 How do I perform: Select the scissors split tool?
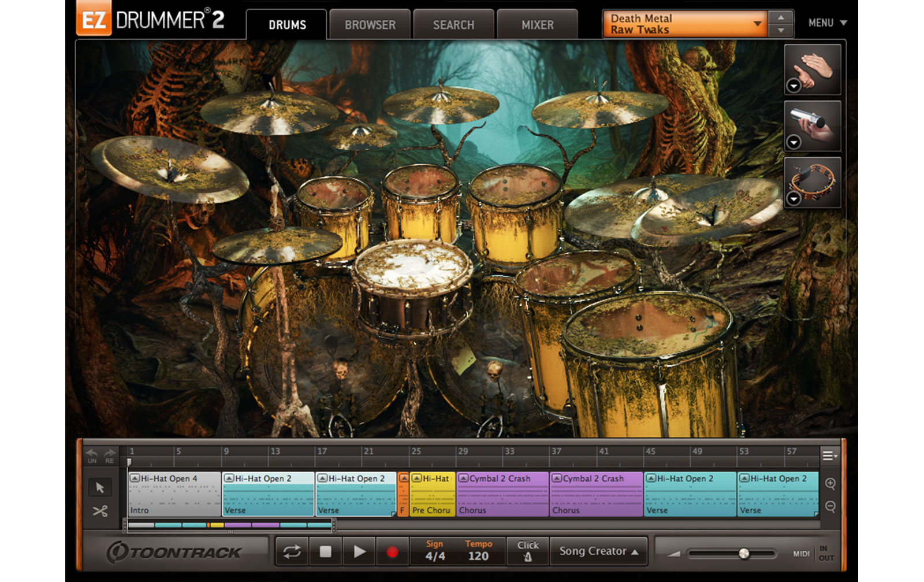point(99,511)
